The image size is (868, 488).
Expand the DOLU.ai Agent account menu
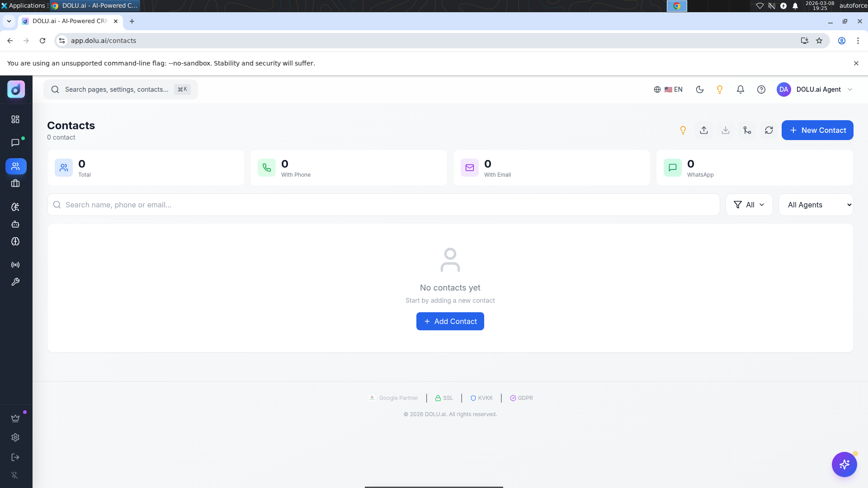point(815,89)
